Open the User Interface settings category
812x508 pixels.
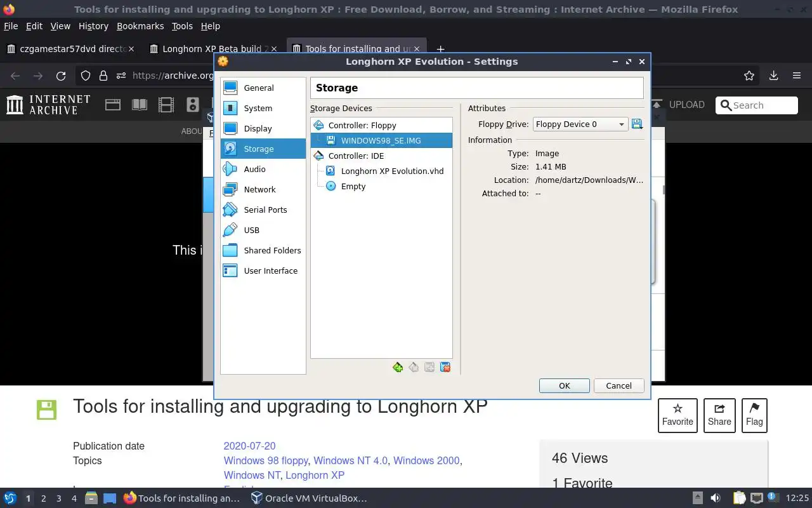263,271
